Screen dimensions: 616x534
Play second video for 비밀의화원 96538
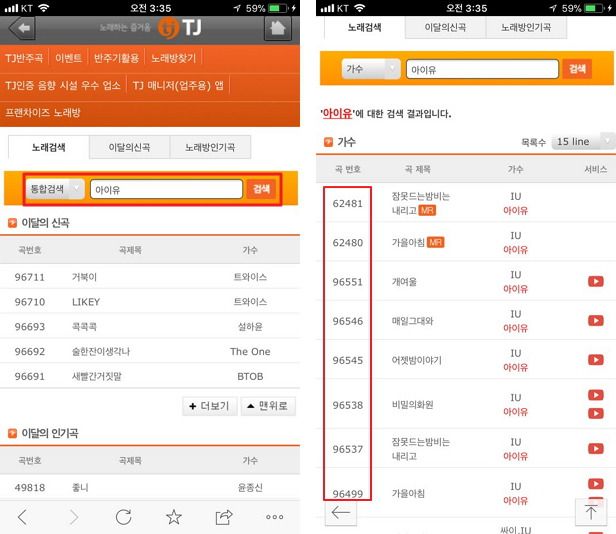(x=596, y=413)
